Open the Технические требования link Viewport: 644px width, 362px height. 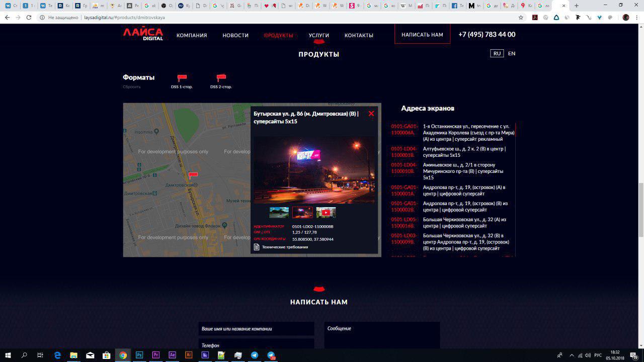285,247
